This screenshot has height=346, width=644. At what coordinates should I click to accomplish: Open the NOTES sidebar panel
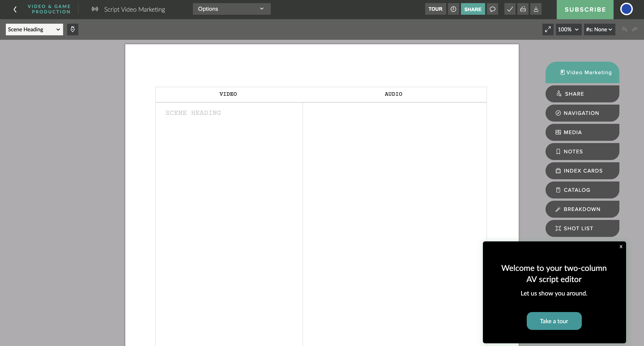(x=582, y=152)
